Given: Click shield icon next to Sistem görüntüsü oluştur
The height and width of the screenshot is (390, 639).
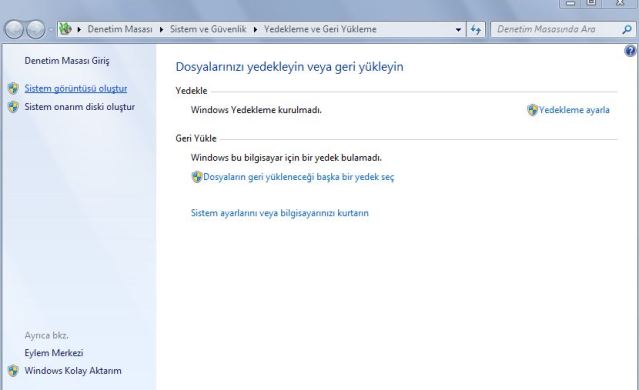Looking at the screenshot, I should [x=13, y=88].
